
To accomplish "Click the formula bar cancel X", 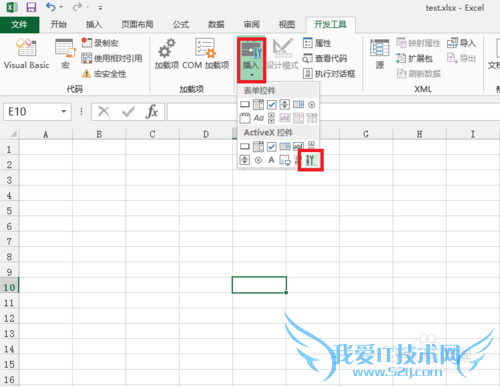I will pyautogui.click(x=104, y=112).
